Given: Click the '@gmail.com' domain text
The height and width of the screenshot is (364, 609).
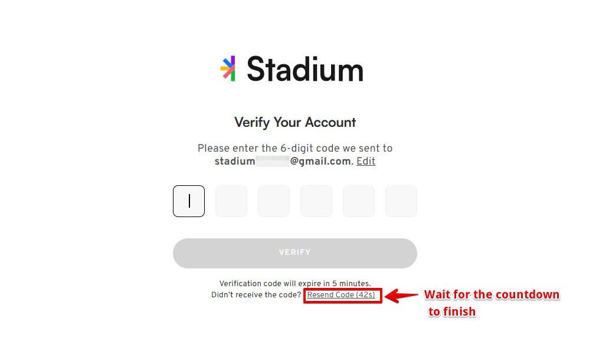Looking at the screenshot, I should (x=320, y=161).
